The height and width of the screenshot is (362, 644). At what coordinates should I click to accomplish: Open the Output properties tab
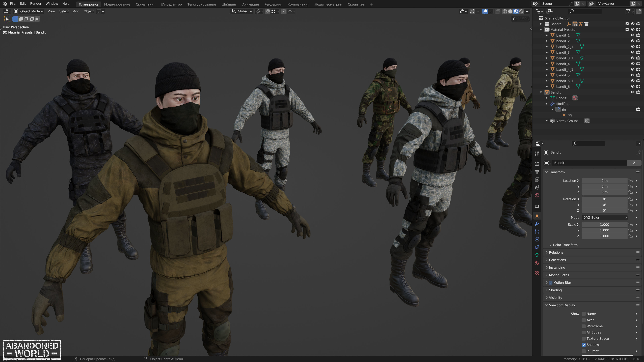pyautogui.click(x=537, y=172)
